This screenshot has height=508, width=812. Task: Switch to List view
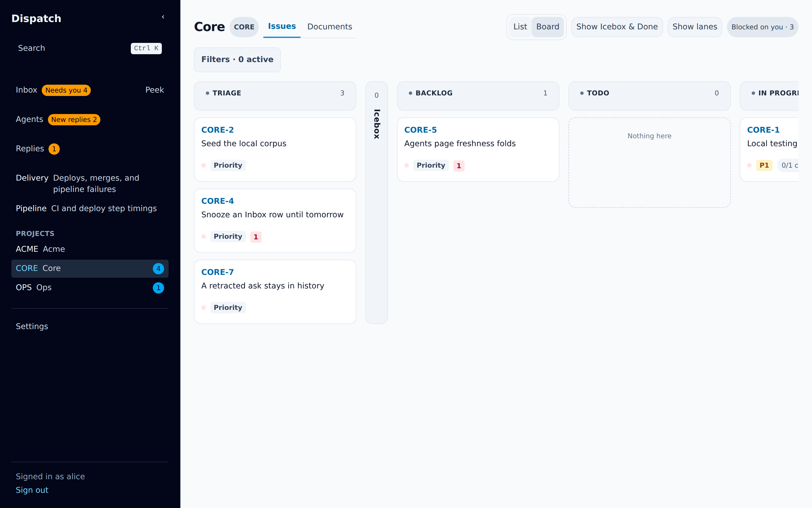(520, 27)
